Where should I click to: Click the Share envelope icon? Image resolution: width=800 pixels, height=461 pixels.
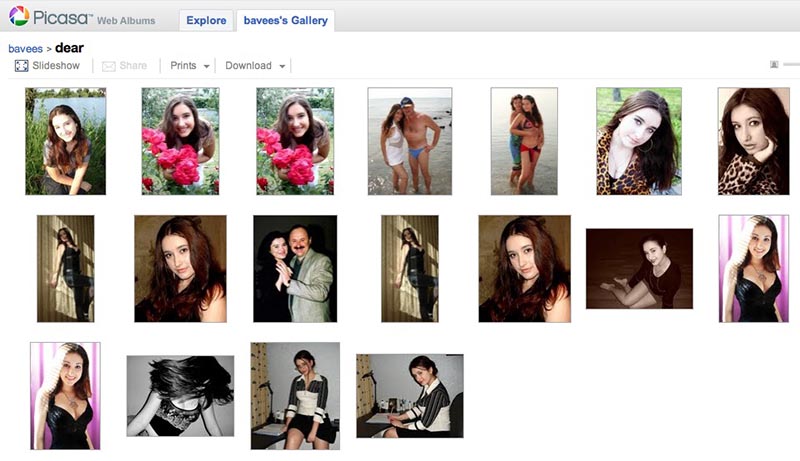click(x=109, y=66)
